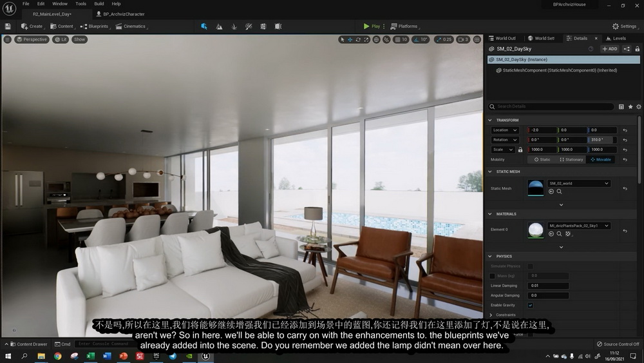Switch to Foliage mode icon
644x363 pixels.
point(234,26)
